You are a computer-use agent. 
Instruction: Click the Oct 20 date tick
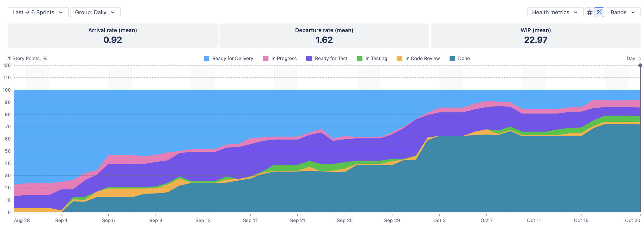(x=633, y=220)
